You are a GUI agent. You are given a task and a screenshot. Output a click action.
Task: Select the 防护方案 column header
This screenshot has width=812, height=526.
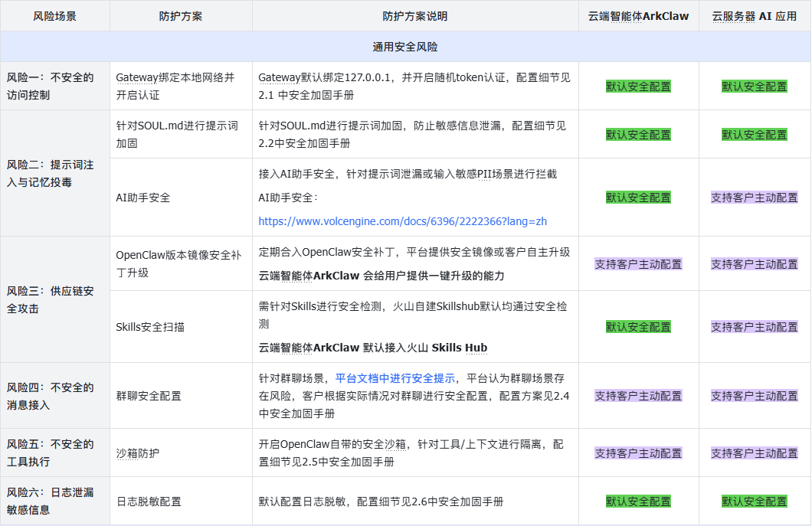point(181,16)
